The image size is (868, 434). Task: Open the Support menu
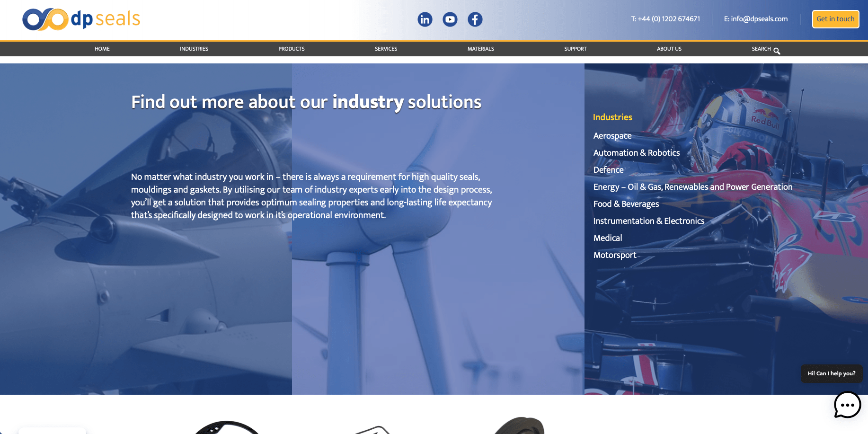coord(575,49)
